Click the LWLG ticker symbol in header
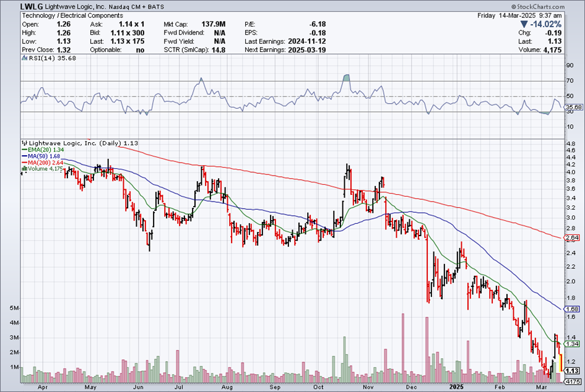Screen dimensions: 585x392 32,6
